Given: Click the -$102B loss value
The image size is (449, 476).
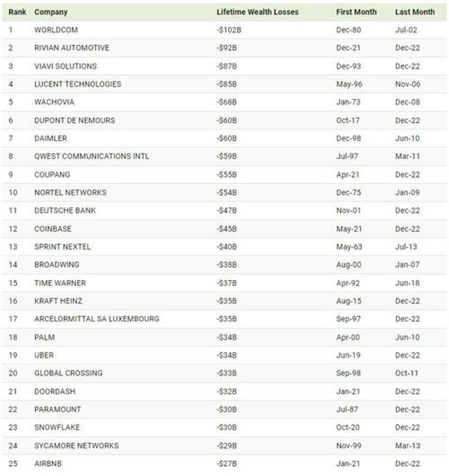Looking at the screenshot, I should [x=229, y=30].
